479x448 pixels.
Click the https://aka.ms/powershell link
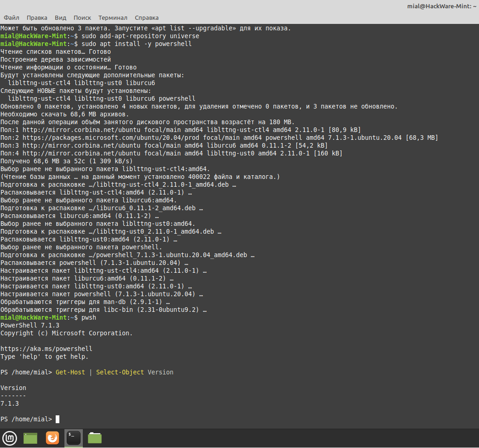[46, 349]
